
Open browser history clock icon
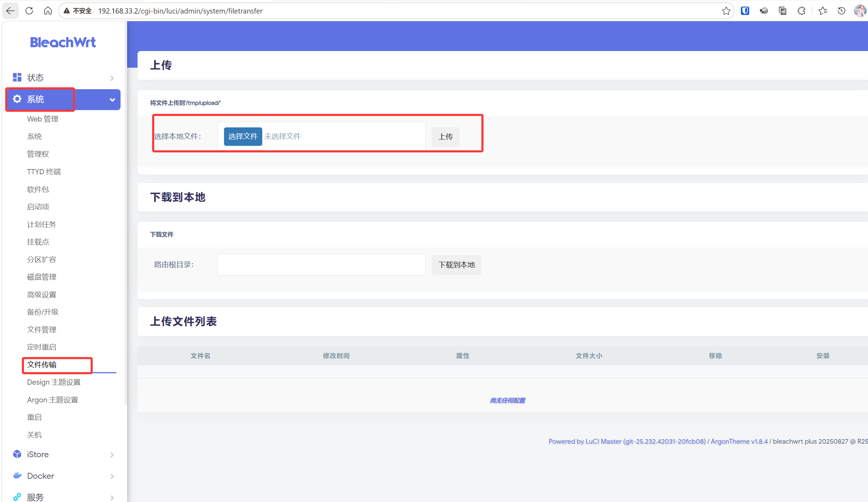(841, 11)
